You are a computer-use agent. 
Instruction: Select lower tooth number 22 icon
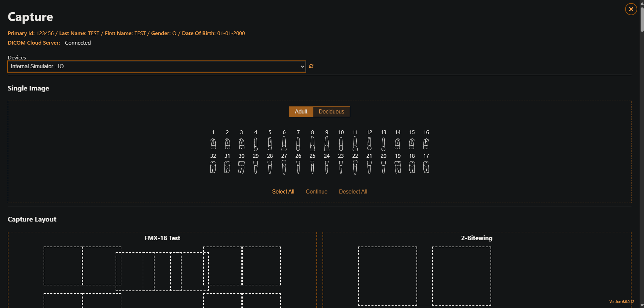tap(355, 167)
